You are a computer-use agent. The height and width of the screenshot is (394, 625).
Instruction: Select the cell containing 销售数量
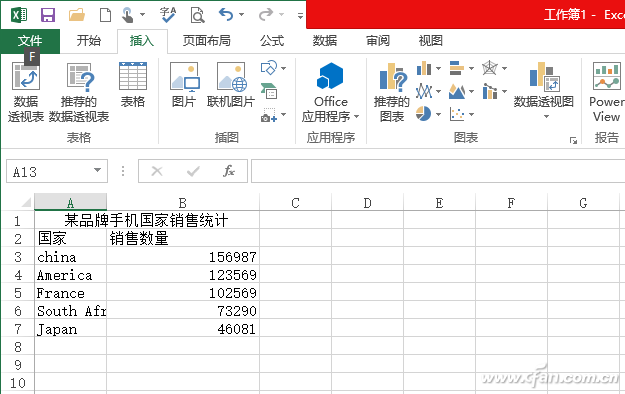(183, 238)
